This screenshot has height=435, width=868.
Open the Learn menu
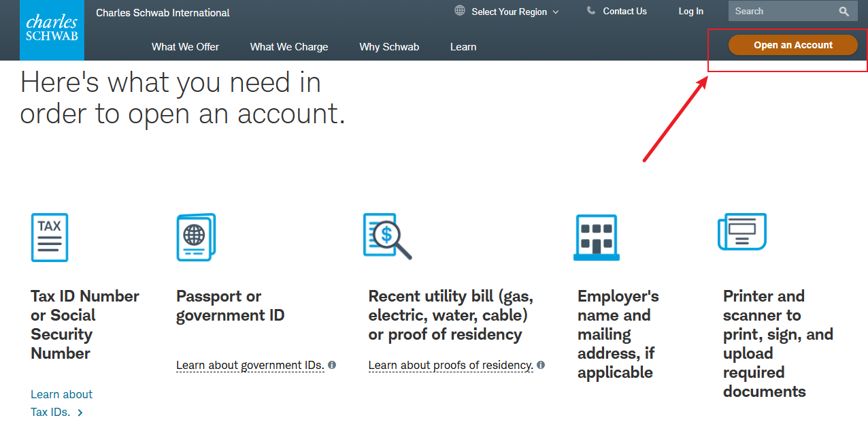pos(463,47)
